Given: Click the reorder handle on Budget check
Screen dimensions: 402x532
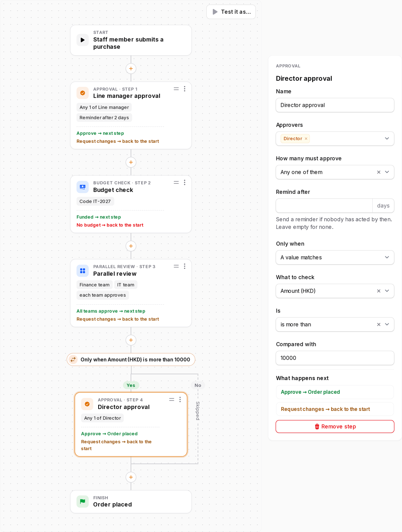Looking at the screenshot, I should (176, 182).
